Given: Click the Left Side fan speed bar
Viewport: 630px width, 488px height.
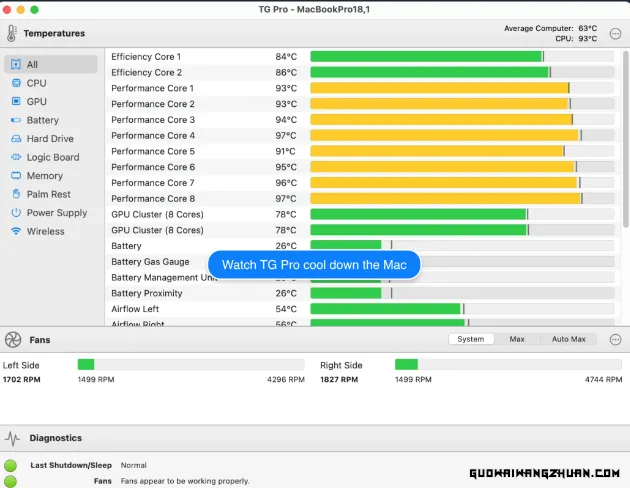Looking at the screenshot, I should point(191,365).
